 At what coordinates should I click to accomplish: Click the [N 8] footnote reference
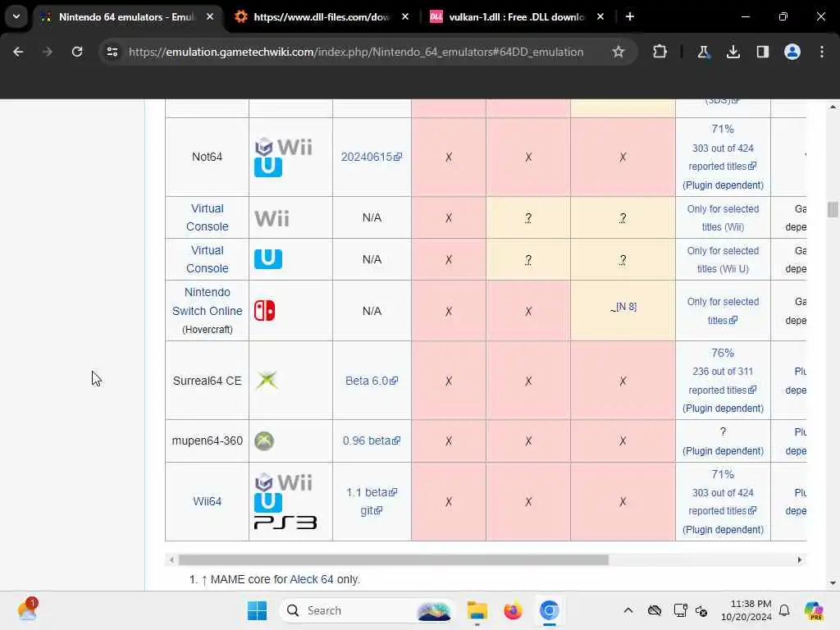coord(626,307)
